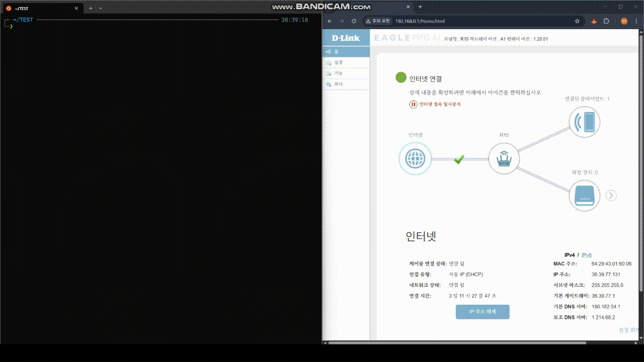Open the 관리 menu item
This screenshot has width=644, height=362.
[346, 84]
